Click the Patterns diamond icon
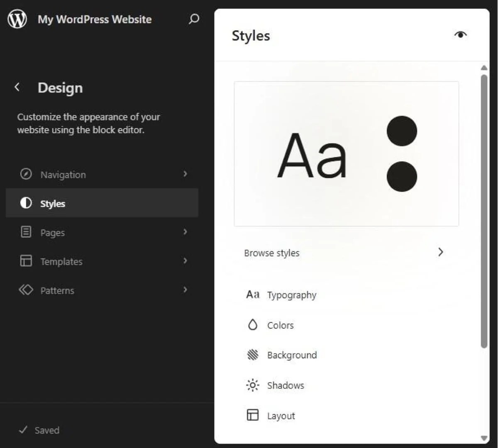The height and width of the screenshot is (448, 498). pos(26,290)
